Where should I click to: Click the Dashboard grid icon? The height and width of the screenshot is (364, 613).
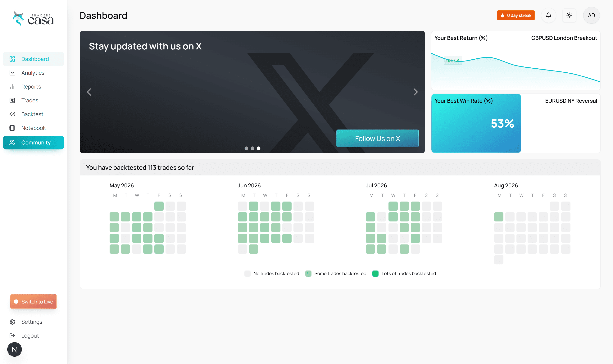pyautogui.click(x=12, y=59)
